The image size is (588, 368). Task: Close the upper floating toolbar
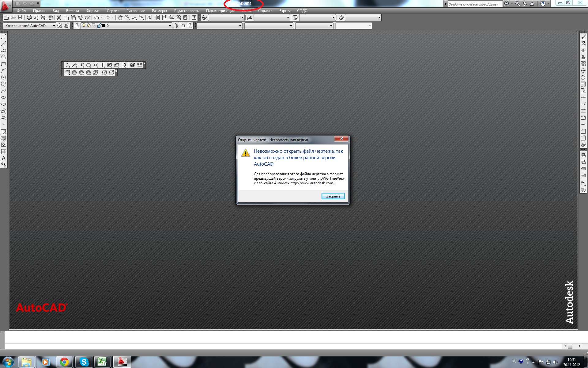[x=144, y=63]
